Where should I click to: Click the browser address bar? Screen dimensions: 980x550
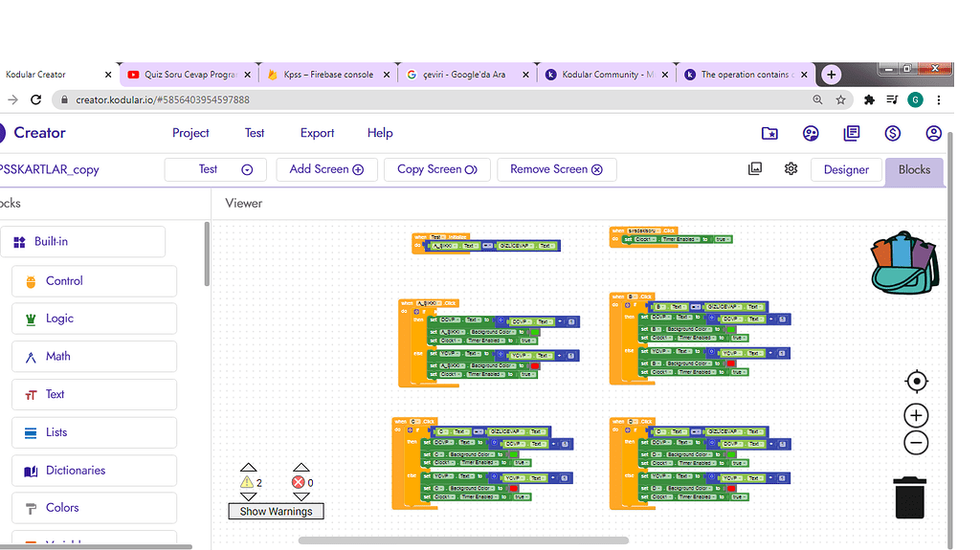pyautogui.click(x=431, y=99)
